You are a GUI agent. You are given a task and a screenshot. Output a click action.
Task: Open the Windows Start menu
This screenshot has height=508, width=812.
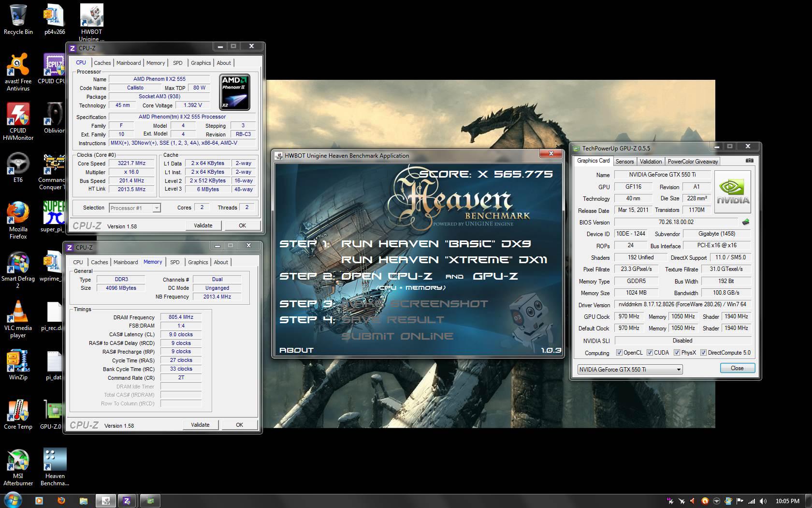(x=13, y=500)
